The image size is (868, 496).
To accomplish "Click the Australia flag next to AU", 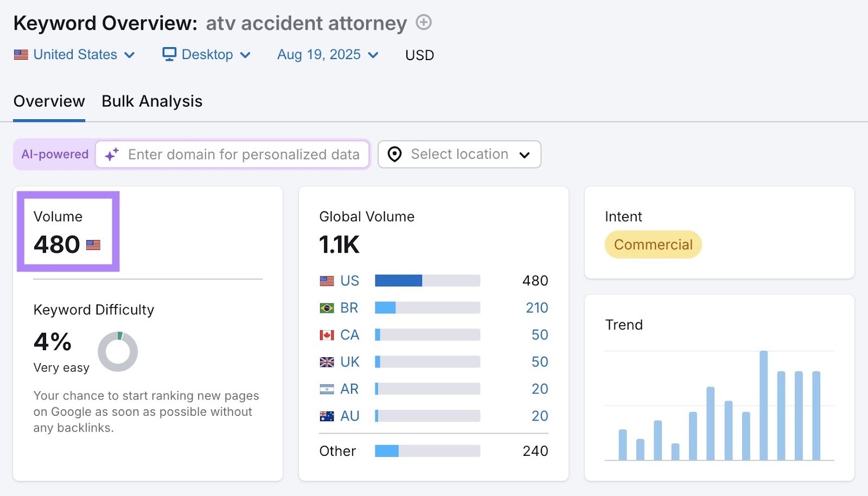I will click(x=326, y=416).
